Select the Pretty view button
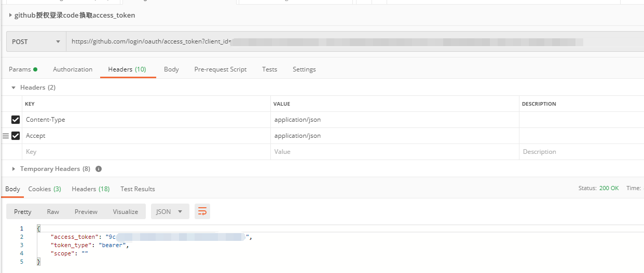 click(23, 211)
